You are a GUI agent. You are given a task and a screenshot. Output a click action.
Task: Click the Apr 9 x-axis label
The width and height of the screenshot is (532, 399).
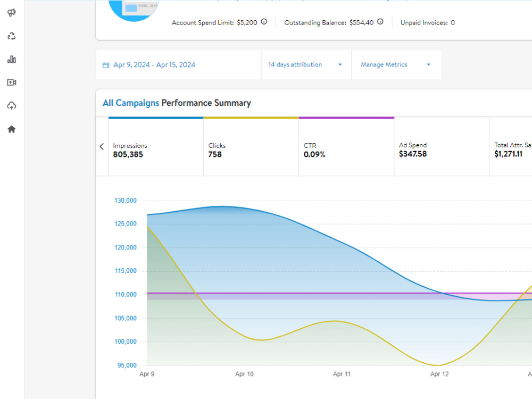147,374
